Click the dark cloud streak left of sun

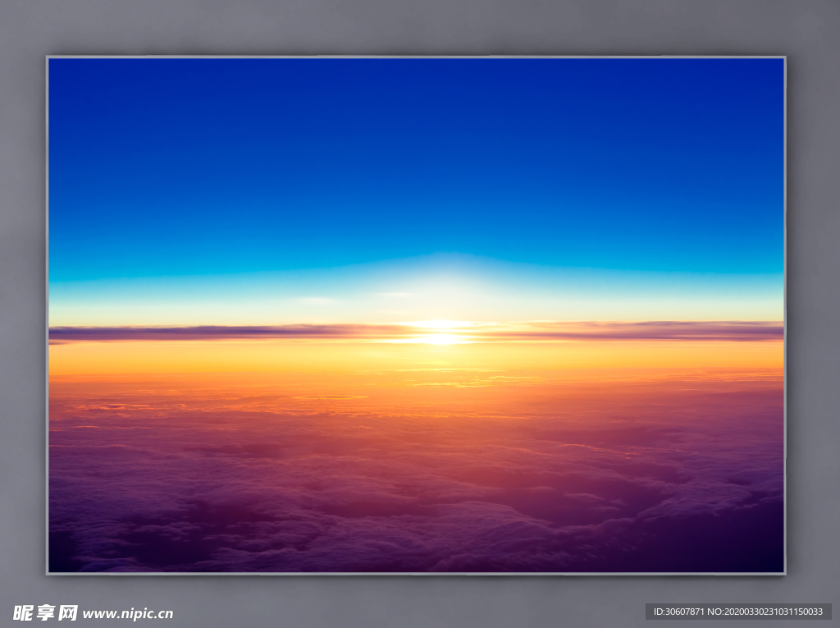(205, 332)
